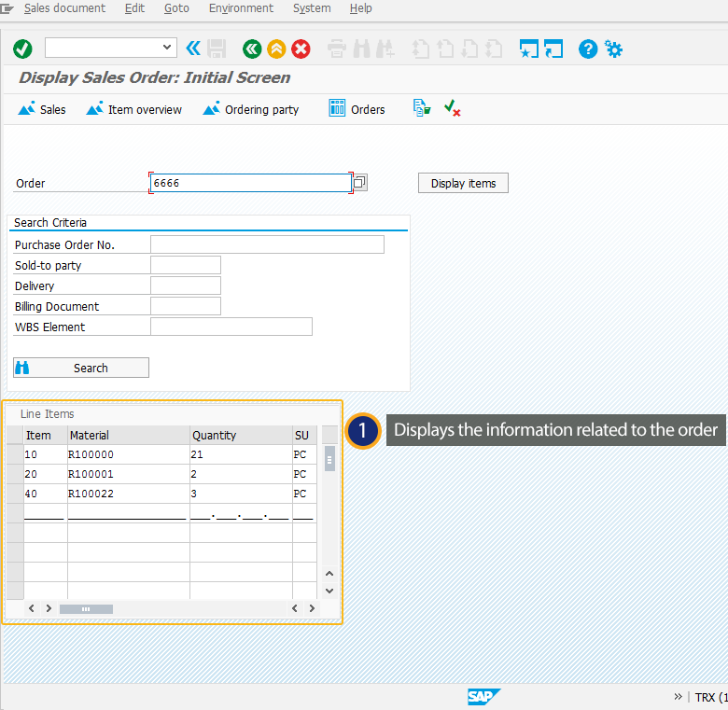Click the rightmost horizontal scroll-right arrow
The image size is (728, 710).
312,608
